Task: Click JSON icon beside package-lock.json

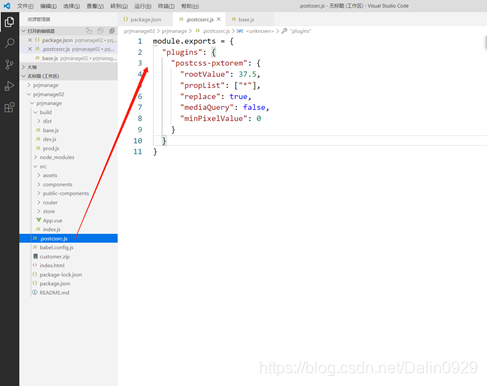Action: pyautogui.click(x=35, y=274)
